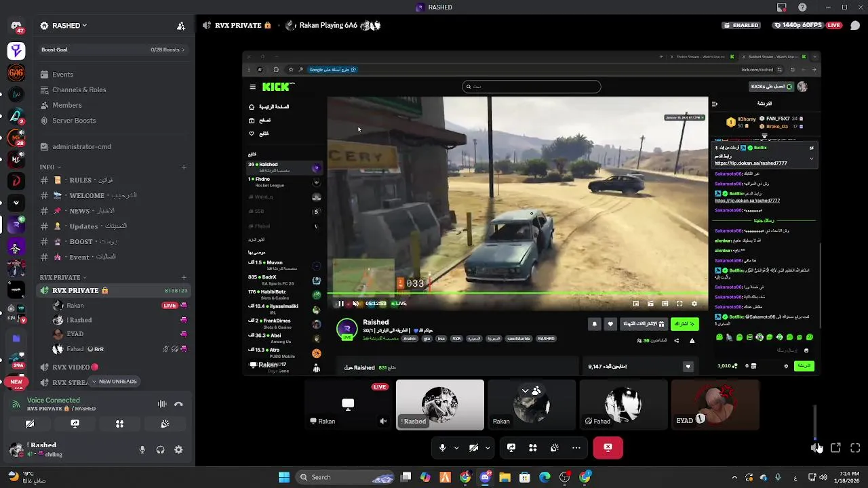Toggle camera in the call control bar
The width and height of the screenshot is (868, 488).
[x=473, y=447]
